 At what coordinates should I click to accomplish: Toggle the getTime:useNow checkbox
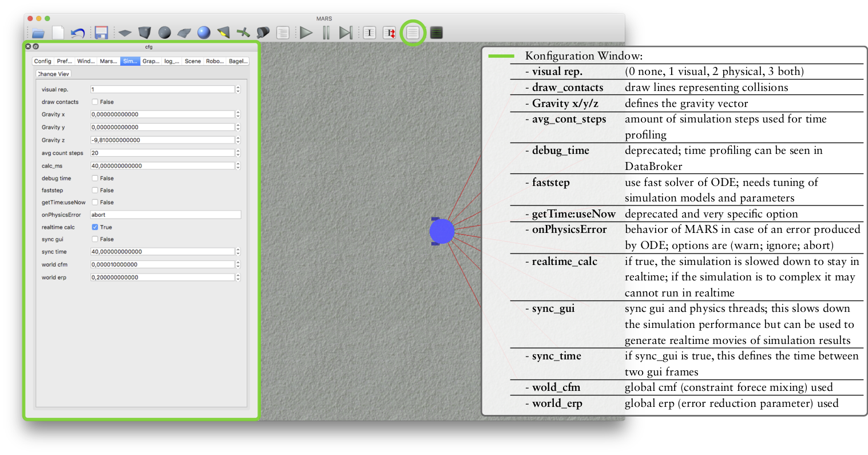pyautogui.click(x=95, y=202)
